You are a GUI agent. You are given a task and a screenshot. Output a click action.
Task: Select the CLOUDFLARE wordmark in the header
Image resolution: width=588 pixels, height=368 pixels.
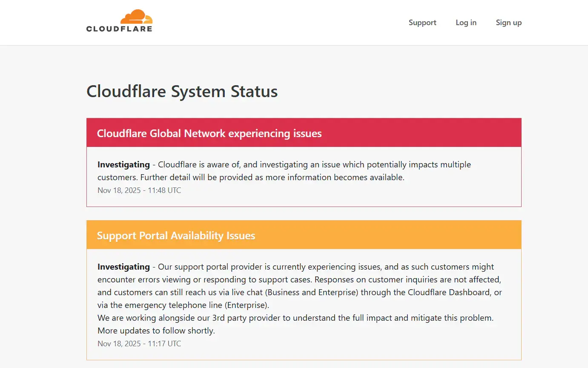[x=119, y=29]
